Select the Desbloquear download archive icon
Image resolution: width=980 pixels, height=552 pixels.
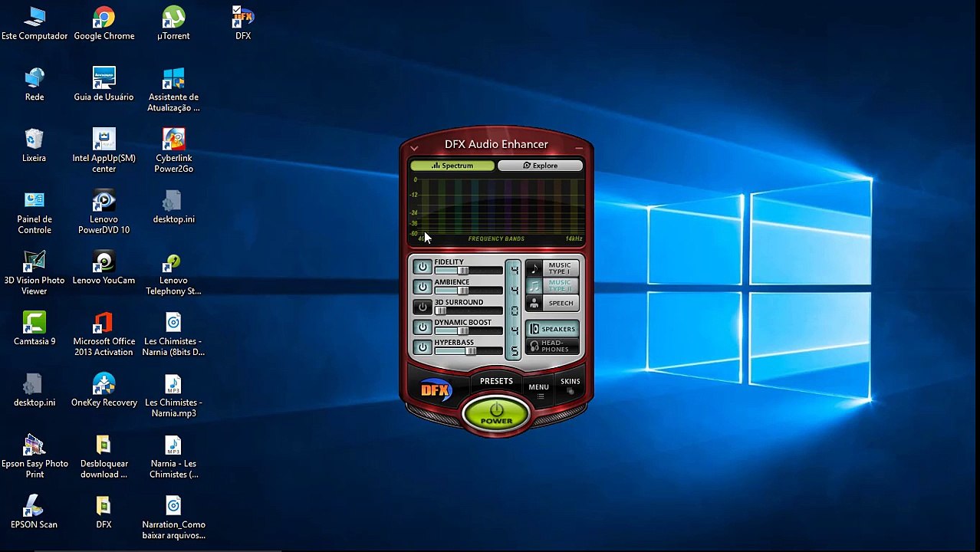pos(104,457)
